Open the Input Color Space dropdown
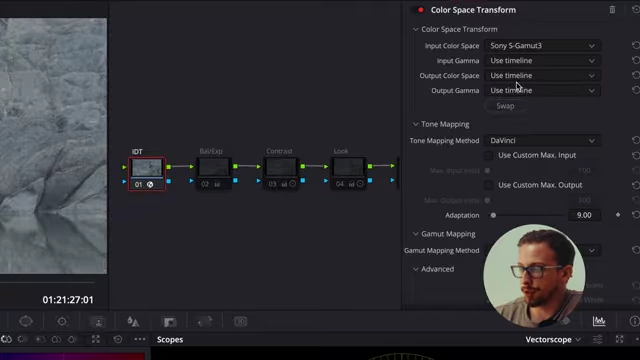640x360 pixels. (x=542, y=46)
